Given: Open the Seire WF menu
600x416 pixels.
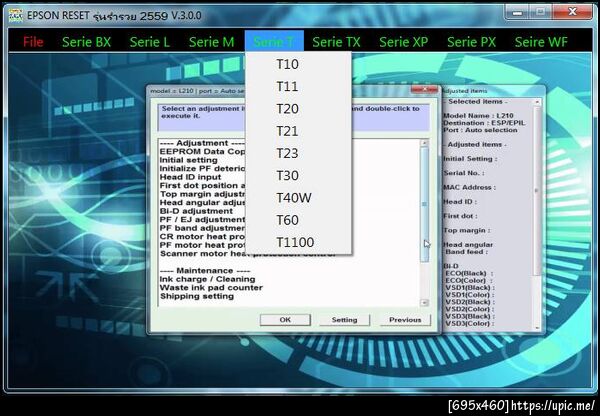Looking at the screenshot, I should click(541, 42).
